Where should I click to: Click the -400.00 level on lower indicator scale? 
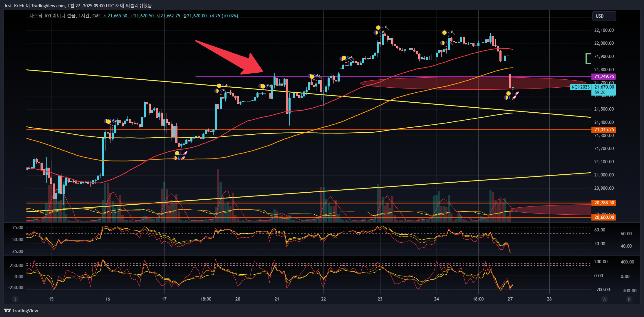(x=628, y=291)
